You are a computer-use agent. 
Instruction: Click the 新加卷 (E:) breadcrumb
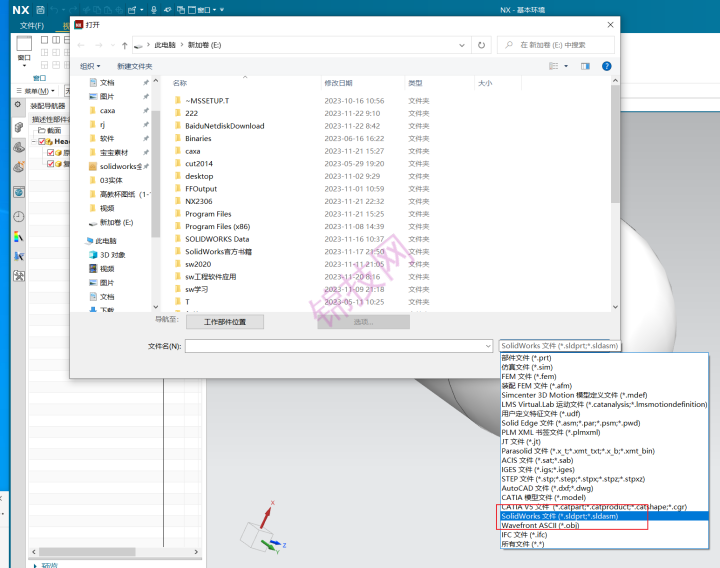(204, 45)
